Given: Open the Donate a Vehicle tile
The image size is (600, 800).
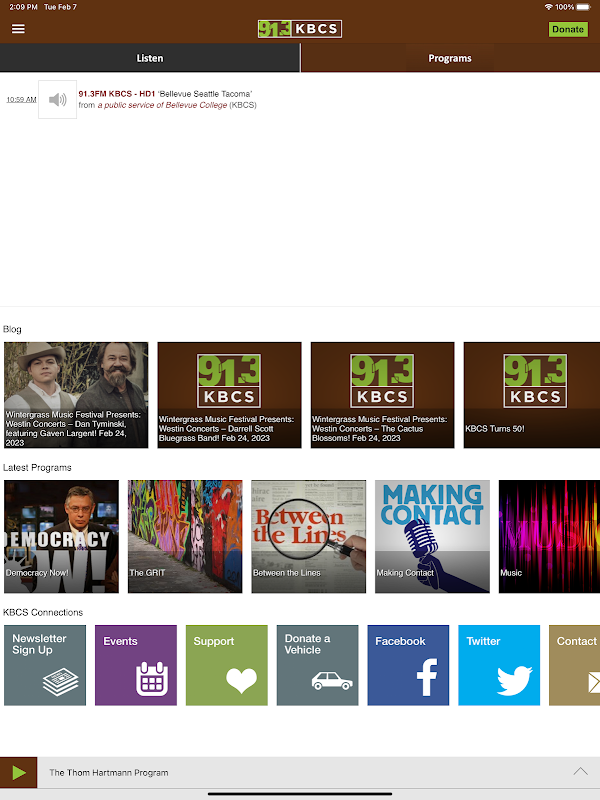Looking at the screenshot, I should (x=317, y=665).
